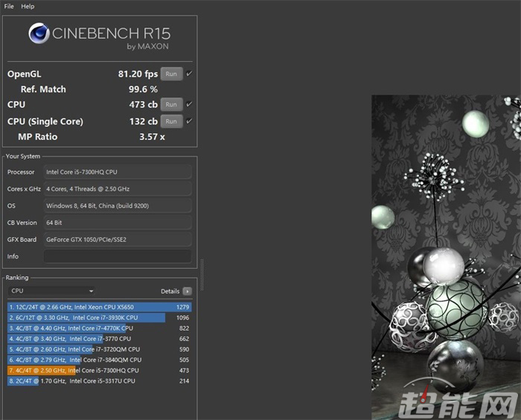Select highlighted ranking row i5-7300HQ
521x420 pixels.
click(x=99, y=370)
